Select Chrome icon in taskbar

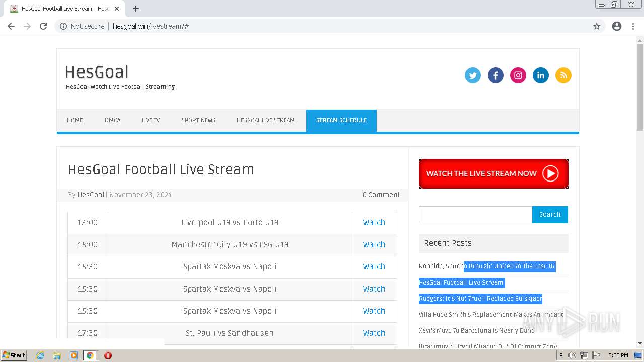point(90,355)
